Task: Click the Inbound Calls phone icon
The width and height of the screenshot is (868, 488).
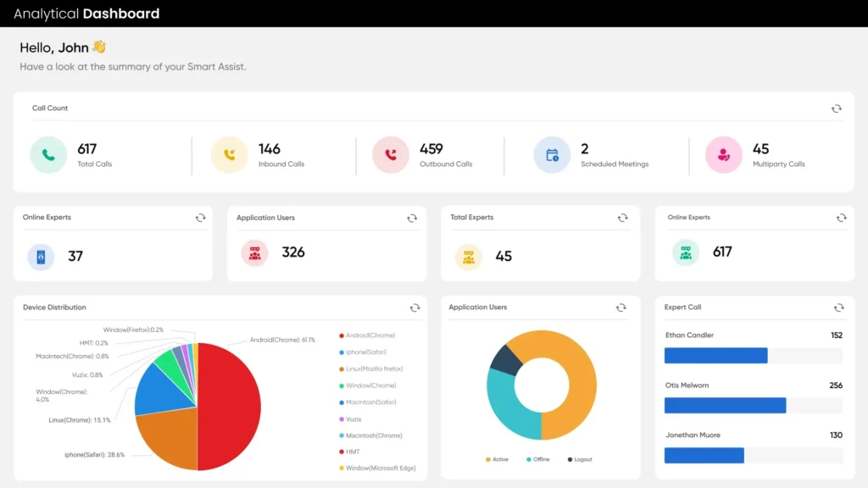Action: (229, 155)
